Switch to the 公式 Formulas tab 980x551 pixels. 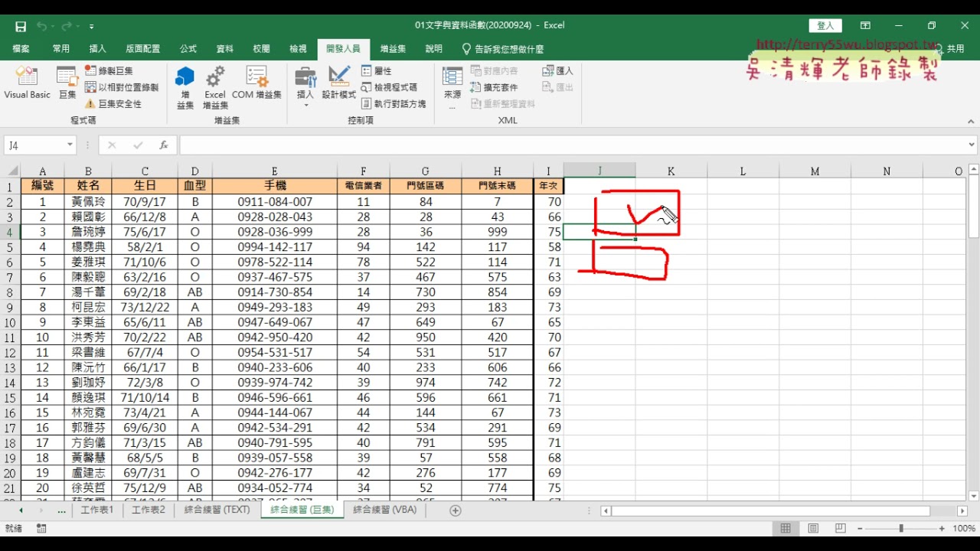188,49
